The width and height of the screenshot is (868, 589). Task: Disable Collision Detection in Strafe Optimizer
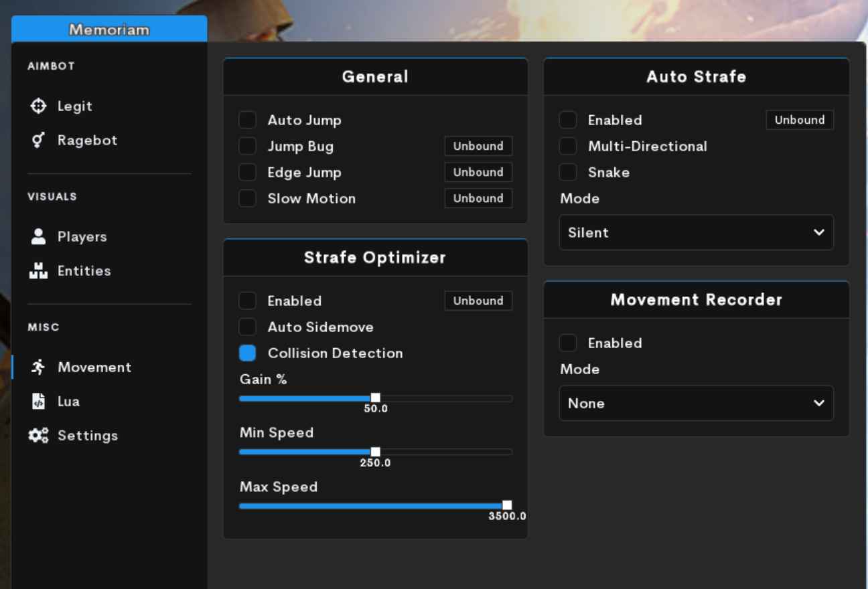[x=247, y=353]
